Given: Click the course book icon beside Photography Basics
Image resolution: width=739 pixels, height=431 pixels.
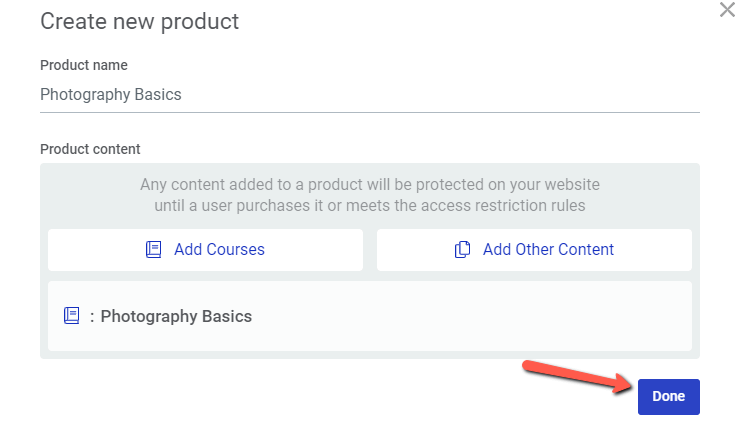Looking at the screenshot, I should point(72,315).
